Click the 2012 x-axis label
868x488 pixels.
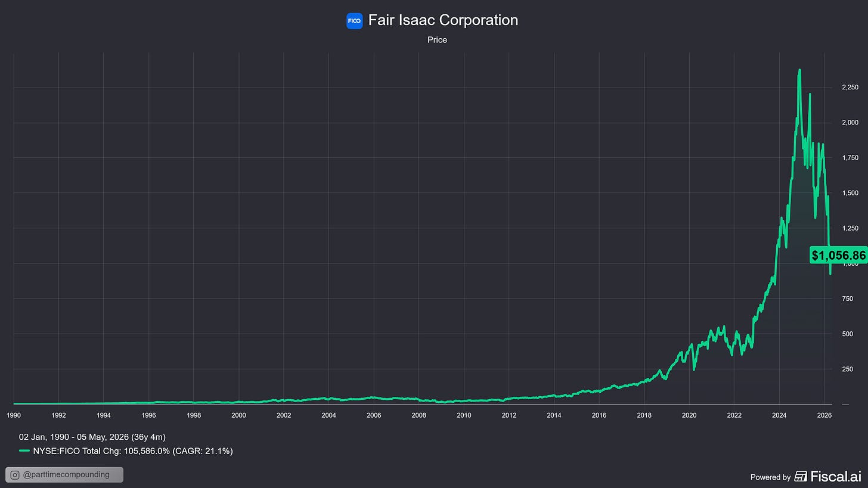[x=509, y=415]
